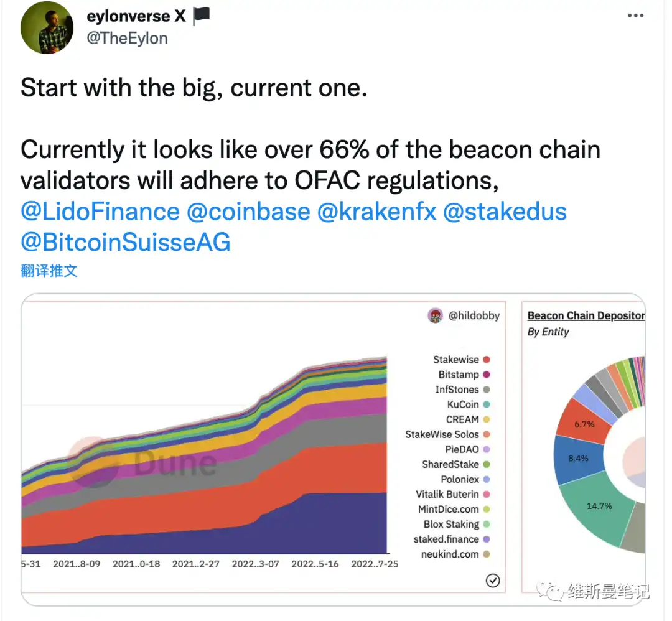Screen dimensions: 672x621
Task: Click the @TheEylon handle
Action: click(128, 38)
